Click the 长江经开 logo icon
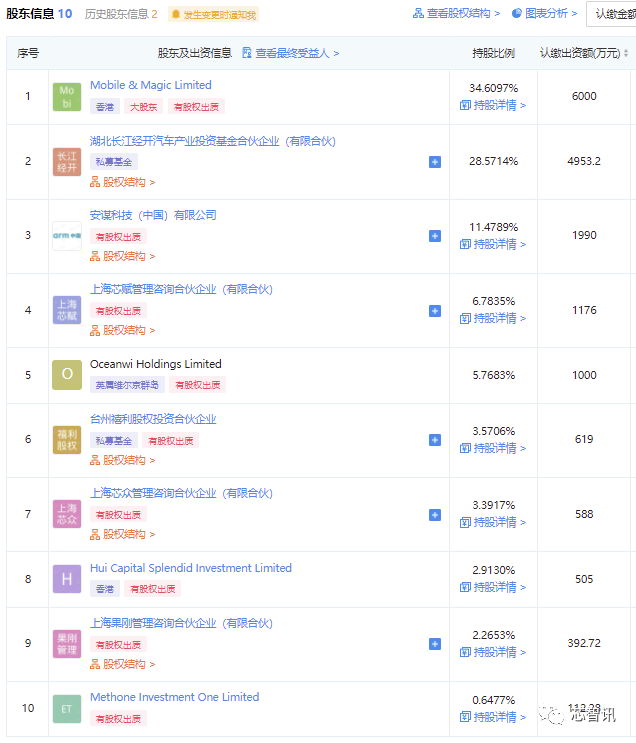This screenshot has width=636, height=743. pos(67,162)
